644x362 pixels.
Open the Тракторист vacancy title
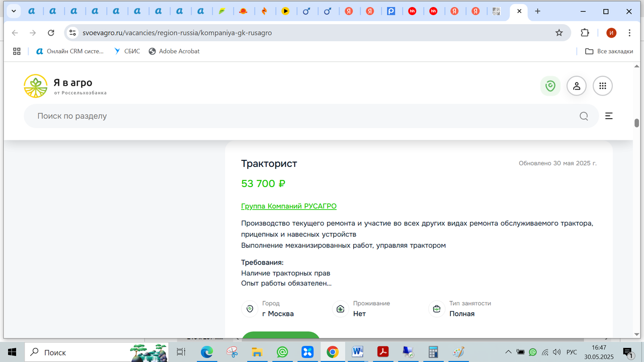(x=269, y=164)
